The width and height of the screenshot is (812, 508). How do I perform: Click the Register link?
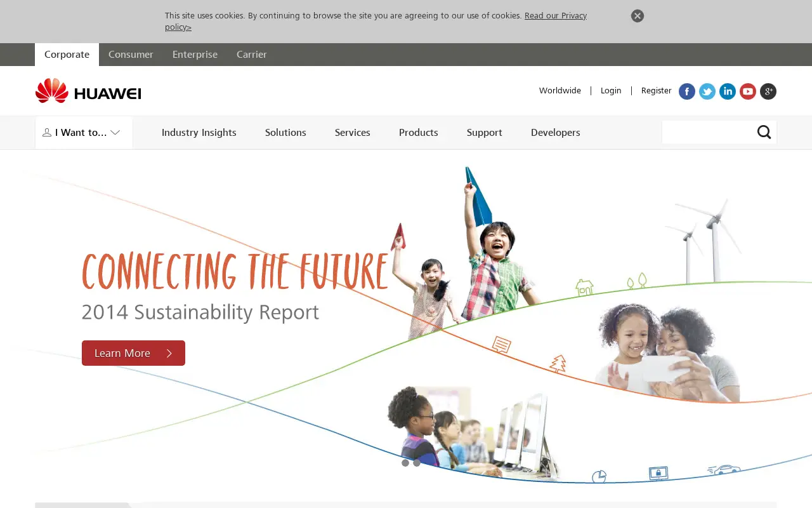[x=656, y=91]
